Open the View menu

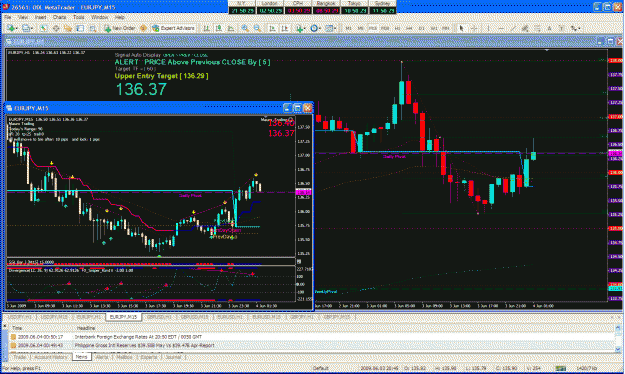pyautogui.click(x=23, y=17)
